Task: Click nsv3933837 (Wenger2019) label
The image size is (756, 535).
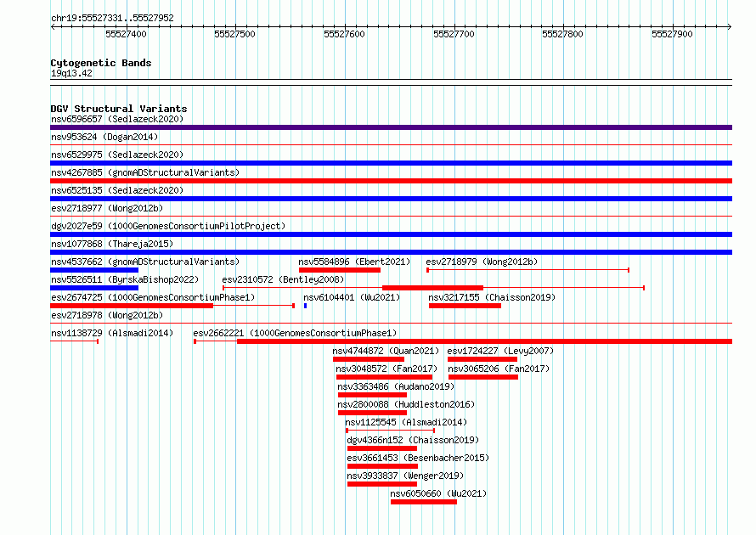Action: (405, 476)
